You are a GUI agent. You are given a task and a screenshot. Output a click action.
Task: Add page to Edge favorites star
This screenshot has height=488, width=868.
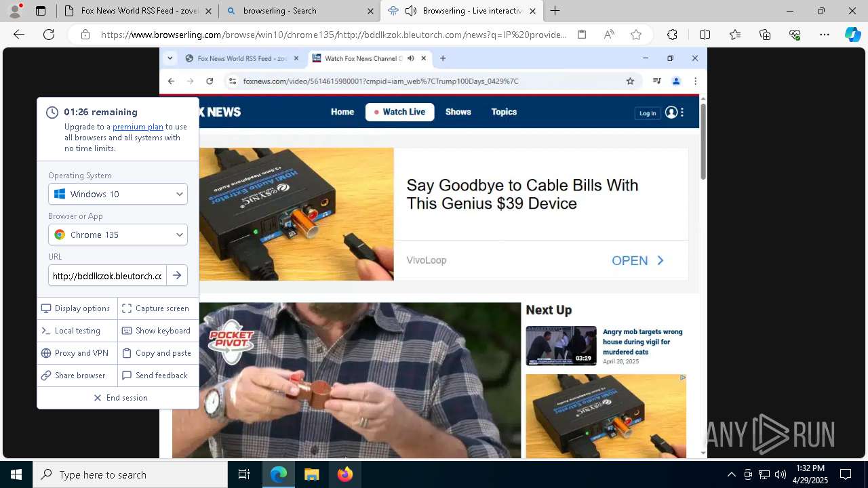pyautogui.click(x=635, y=35)
